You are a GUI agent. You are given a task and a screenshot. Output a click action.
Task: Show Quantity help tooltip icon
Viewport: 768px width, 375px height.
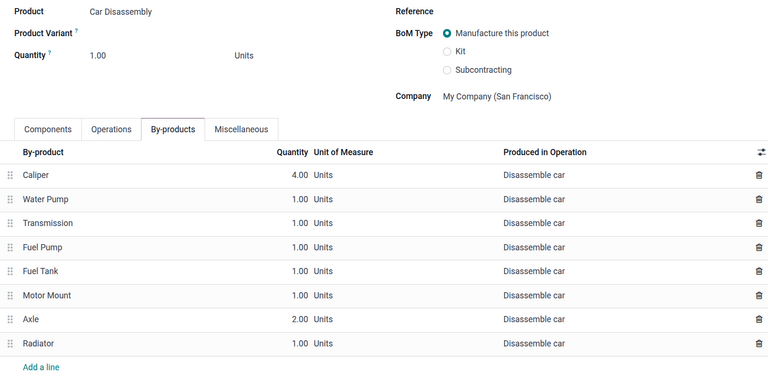pyautogui.click(x=49, y=53)
